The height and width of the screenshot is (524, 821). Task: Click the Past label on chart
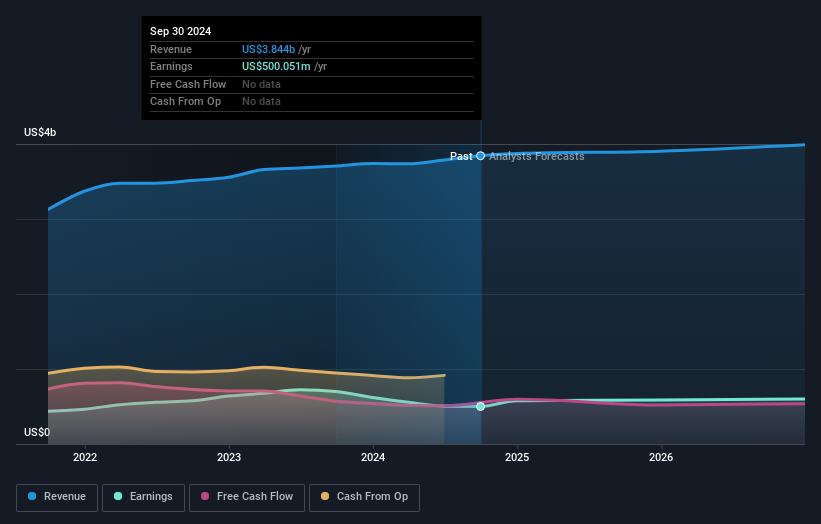tap(461, 156)
